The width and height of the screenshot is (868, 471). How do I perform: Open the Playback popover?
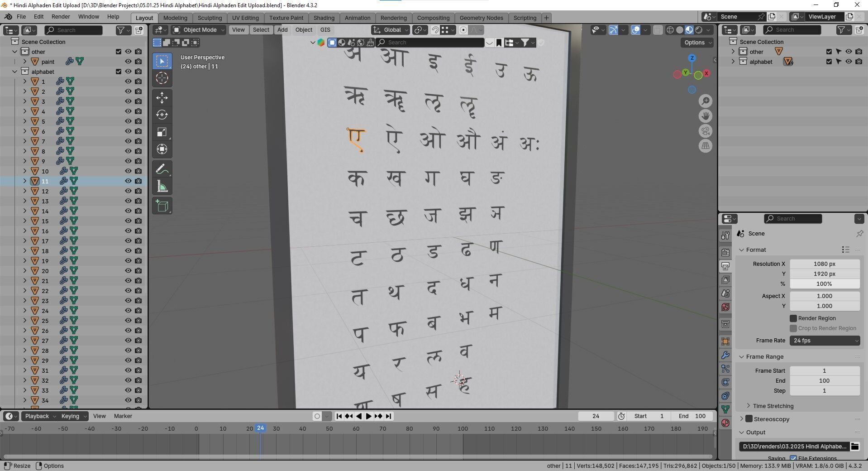pyautogui.click(x=40, y=416)
